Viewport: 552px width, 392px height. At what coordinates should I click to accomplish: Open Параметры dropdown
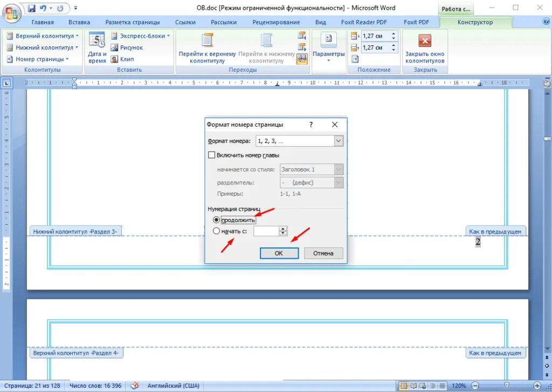click(x=328, y=47)
